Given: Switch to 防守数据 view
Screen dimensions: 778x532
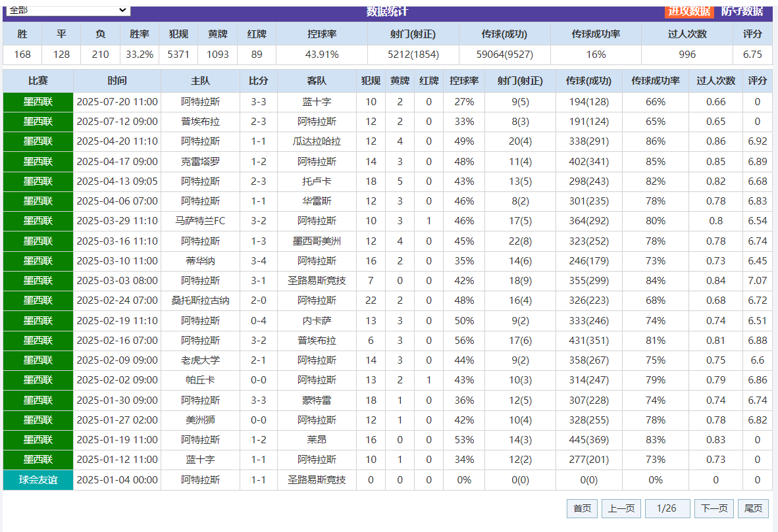Looking at the screenshot, I should pyautogui.click(x=742, y=10).
